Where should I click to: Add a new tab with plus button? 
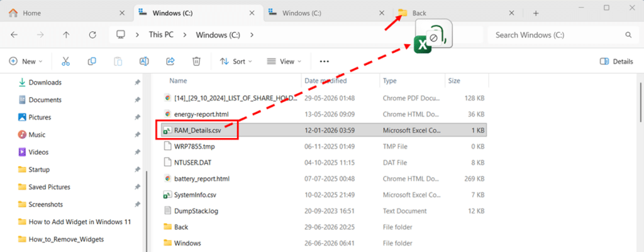[536, 13]
